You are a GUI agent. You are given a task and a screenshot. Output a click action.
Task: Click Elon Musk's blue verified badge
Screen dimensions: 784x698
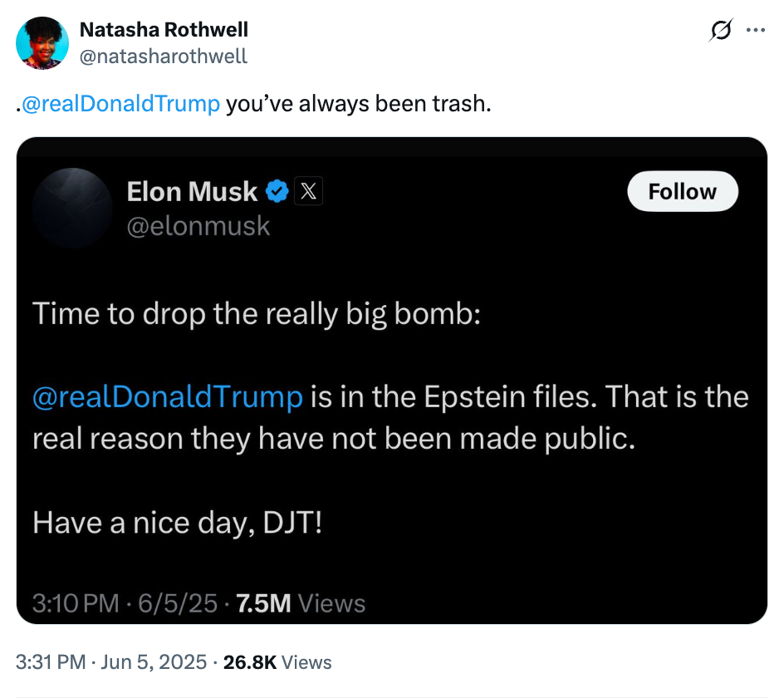277,191
